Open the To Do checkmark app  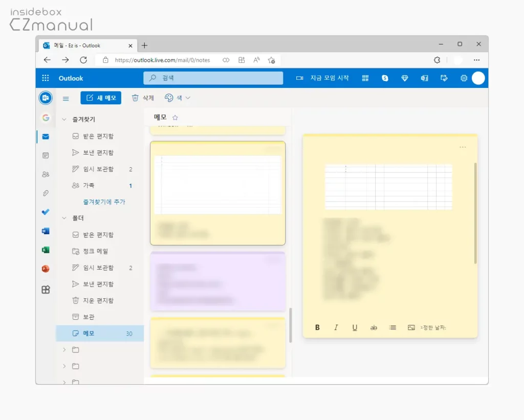46,212
